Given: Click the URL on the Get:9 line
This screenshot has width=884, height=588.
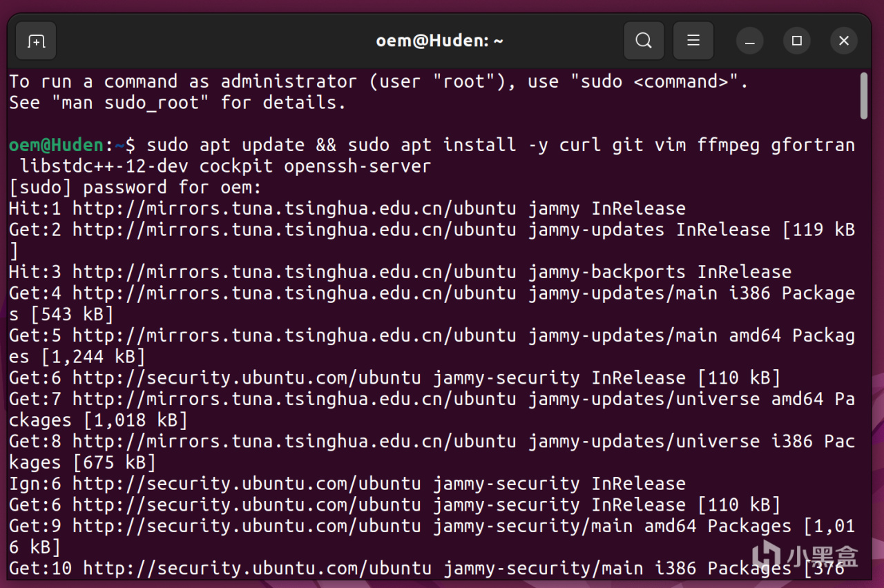Looking at the screenshot, I should (x=247, y=526).
